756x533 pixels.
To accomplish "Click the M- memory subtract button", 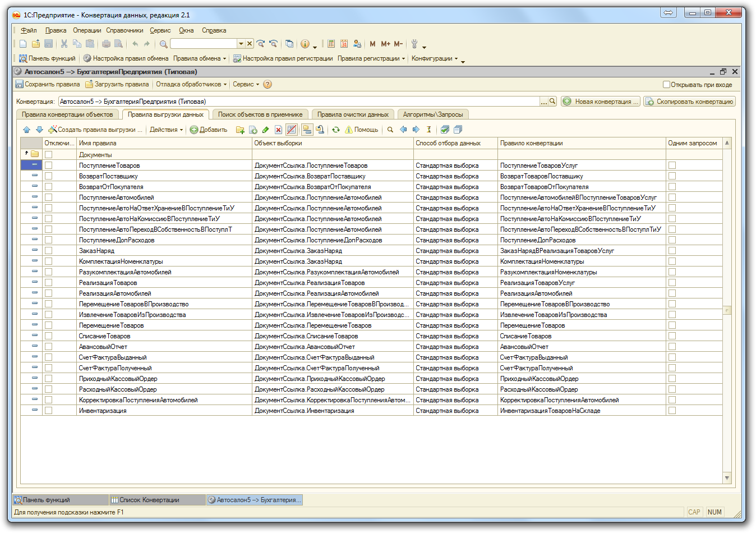I will (x=398, y=44).
